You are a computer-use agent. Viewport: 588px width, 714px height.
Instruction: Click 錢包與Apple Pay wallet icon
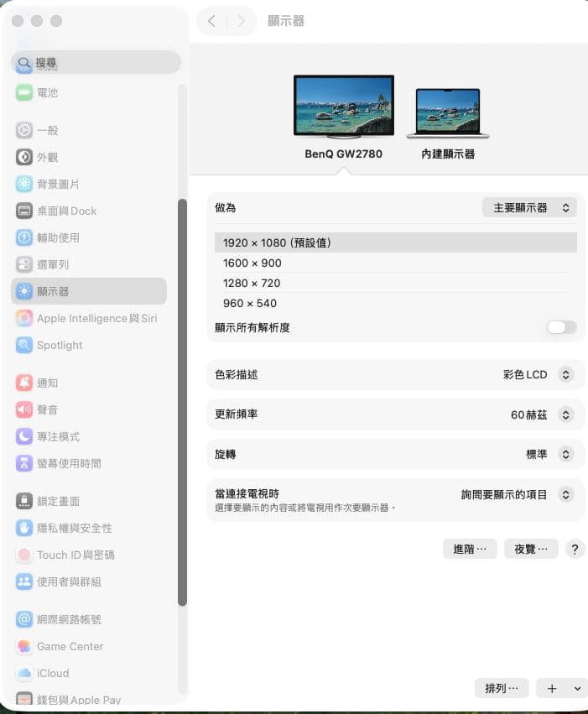pos(24,699)
